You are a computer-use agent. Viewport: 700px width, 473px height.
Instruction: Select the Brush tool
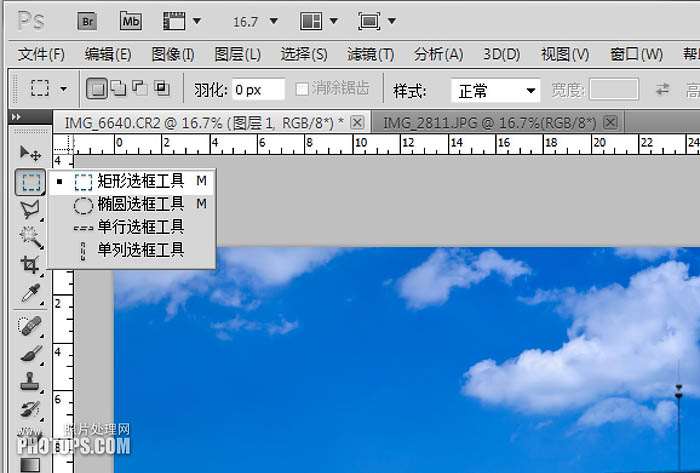30,354
